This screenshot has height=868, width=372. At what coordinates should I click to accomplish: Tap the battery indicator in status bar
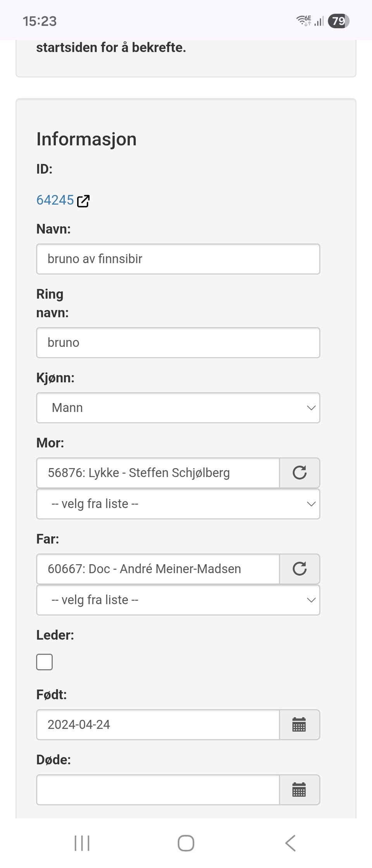coord(338,21)
